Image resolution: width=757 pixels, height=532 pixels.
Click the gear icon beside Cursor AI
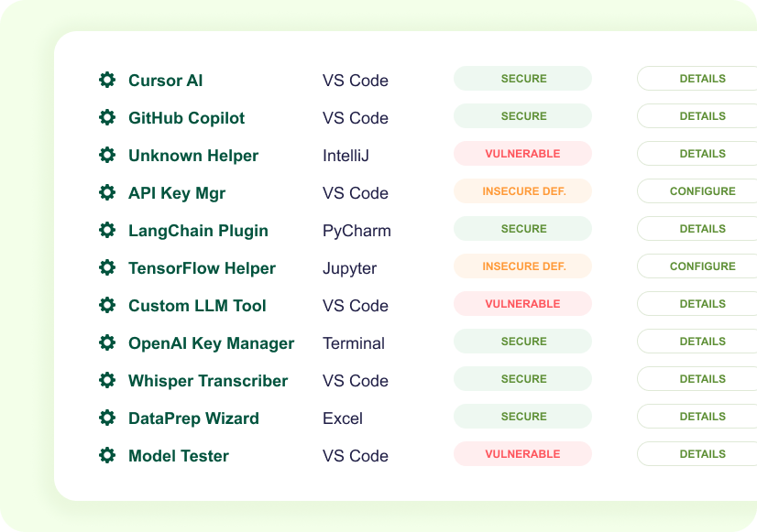coord(107,80)
